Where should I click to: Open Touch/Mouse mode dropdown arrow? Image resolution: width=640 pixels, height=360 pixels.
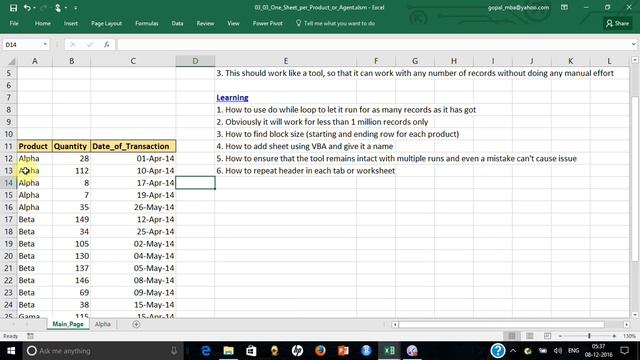pos(66,7)
